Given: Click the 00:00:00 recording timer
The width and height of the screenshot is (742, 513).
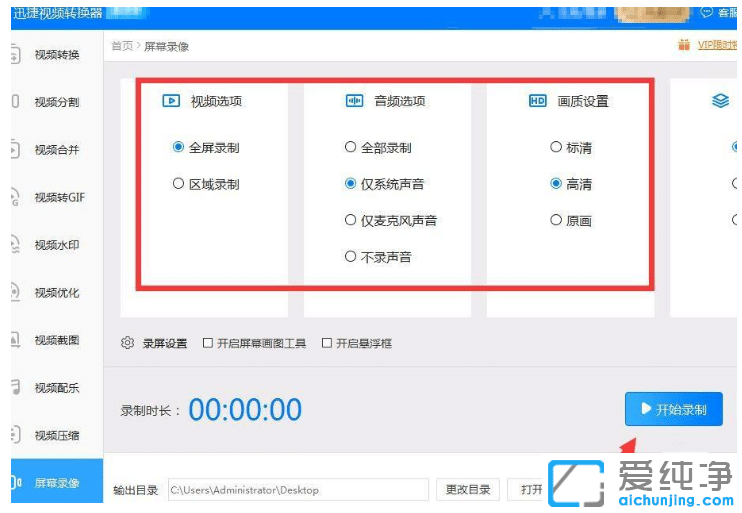Looking at the screenshot, I should pyautogui.click(x=245, y=409).
